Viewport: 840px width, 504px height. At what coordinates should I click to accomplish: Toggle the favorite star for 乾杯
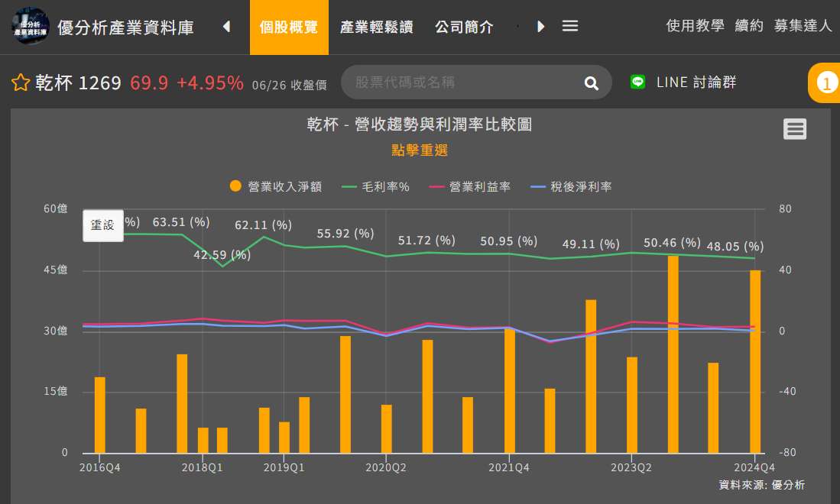click(x=21, y=82)
